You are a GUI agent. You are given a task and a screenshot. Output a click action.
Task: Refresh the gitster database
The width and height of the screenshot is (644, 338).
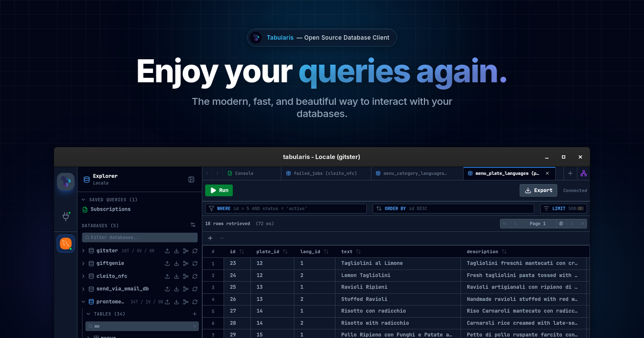(195, 251)
